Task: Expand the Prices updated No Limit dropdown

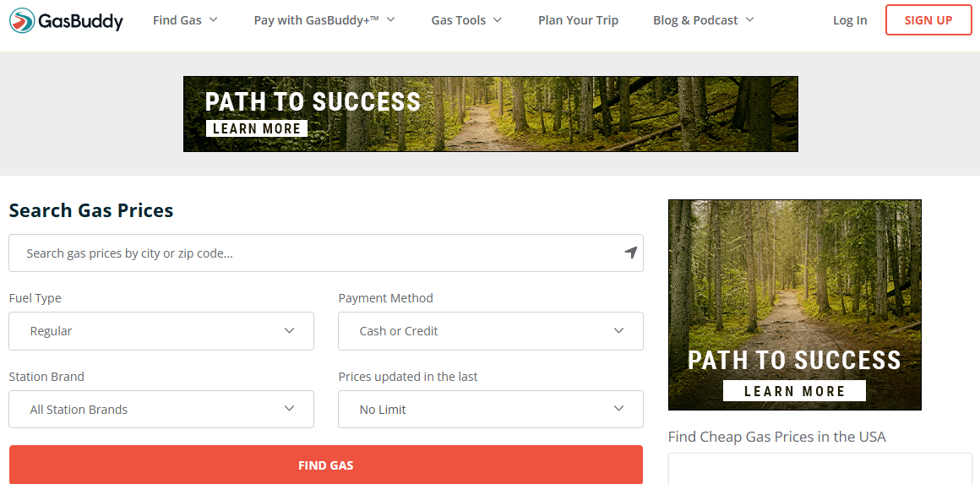Action: click(491, 410)
